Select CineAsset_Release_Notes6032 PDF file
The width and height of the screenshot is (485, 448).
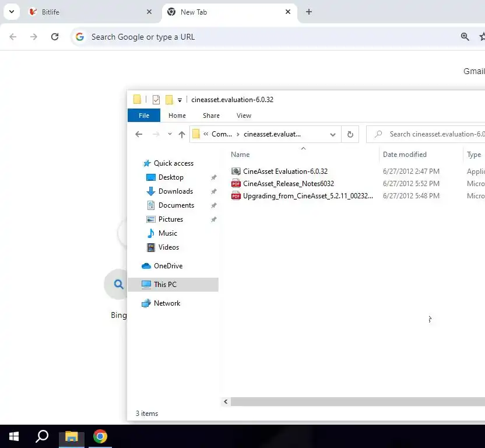[289, 184]
